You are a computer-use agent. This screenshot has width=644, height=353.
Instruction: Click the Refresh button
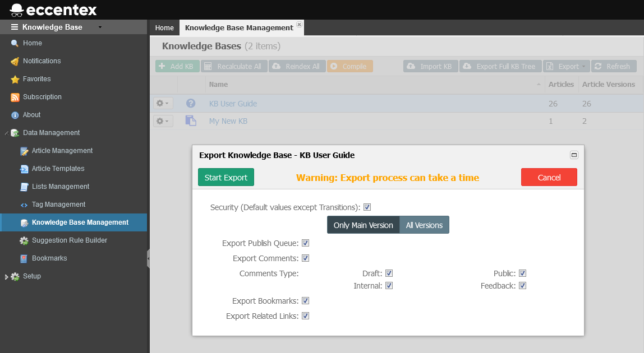point(614,66)
